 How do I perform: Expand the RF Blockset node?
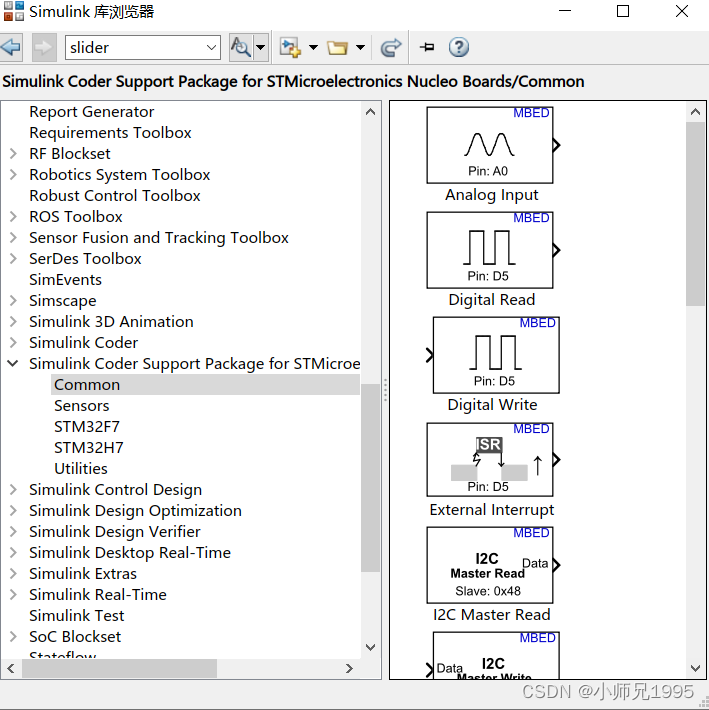point(13,154)
